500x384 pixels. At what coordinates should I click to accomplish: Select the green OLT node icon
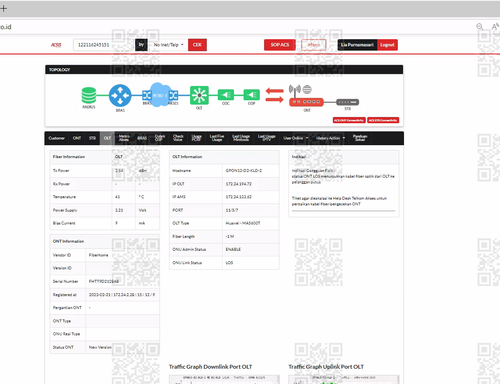pos(199,95)
